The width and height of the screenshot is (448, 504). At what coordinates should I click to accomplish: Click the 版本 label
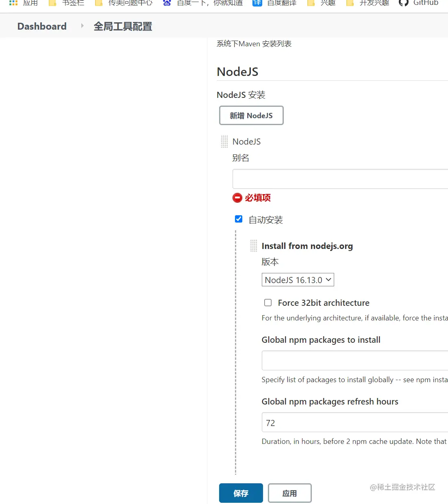point(270,262)
